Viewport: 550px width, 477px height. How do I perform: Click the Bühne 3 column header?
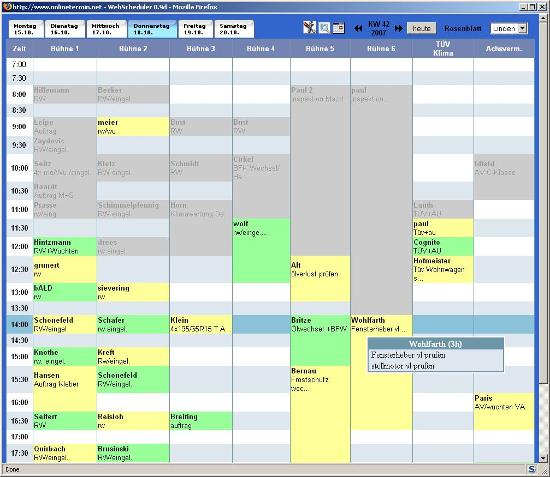[201, 49]
